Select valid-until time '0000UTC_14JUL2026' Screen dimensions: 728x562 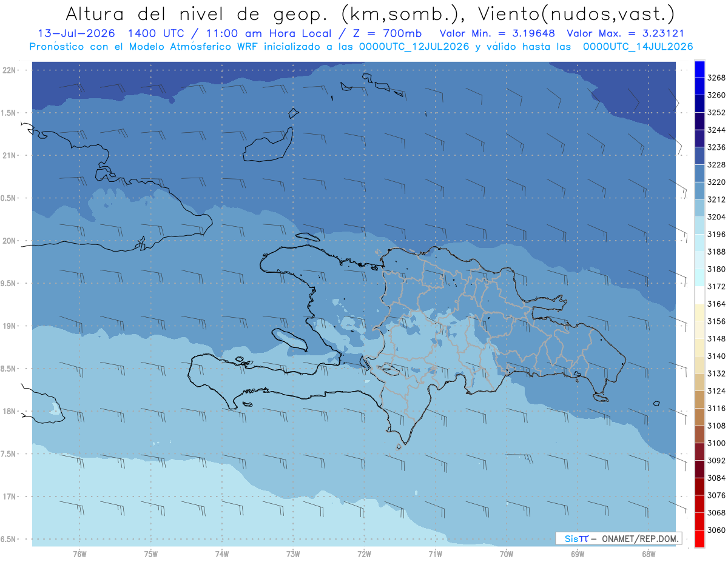pos(638,46)
